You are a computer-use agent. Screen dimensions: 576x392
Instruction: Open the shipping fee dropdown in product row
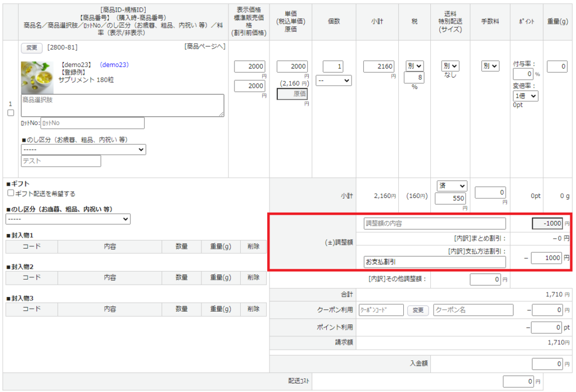coord(450,66)
